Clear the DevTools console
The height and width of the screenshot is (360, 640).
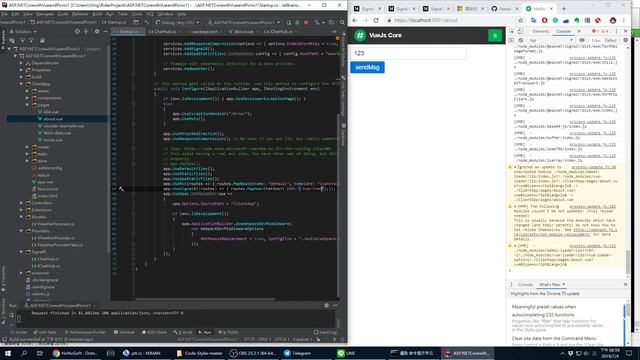[520, 40]
